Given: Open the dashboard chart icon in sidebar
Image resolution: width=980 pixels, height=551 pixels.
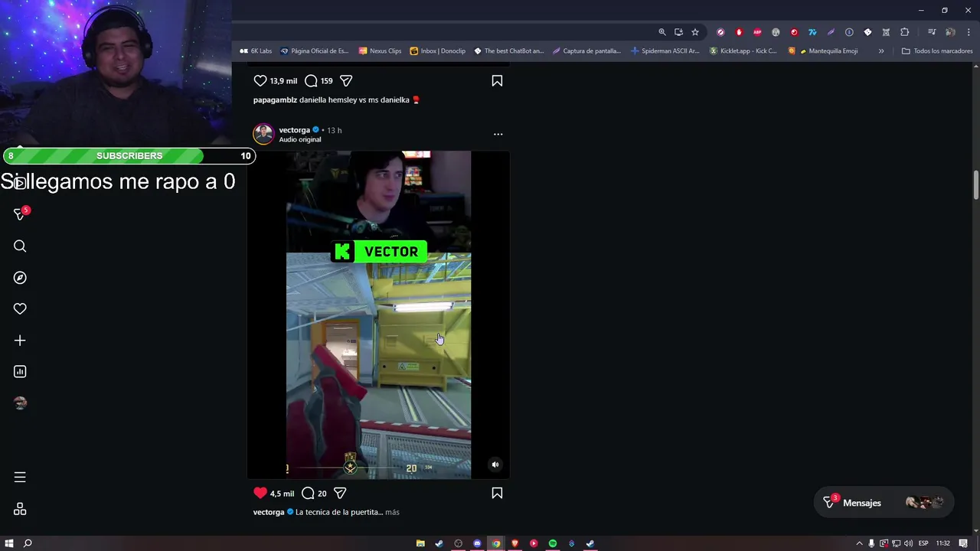Looking at the screenshot, I should tap(20, 371).
